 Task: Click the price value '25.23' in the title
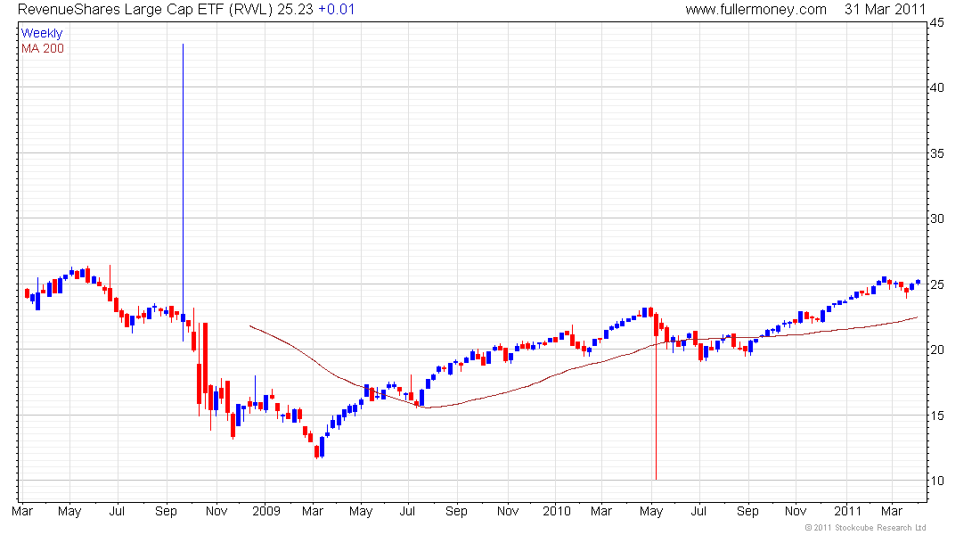[x=295, y=10]
